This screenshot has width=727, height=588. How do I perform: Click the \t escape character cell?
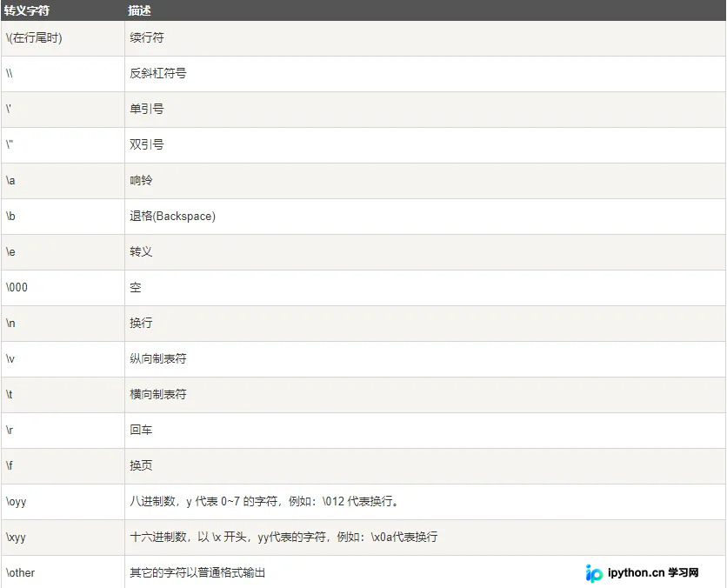[x=63, y=395]
